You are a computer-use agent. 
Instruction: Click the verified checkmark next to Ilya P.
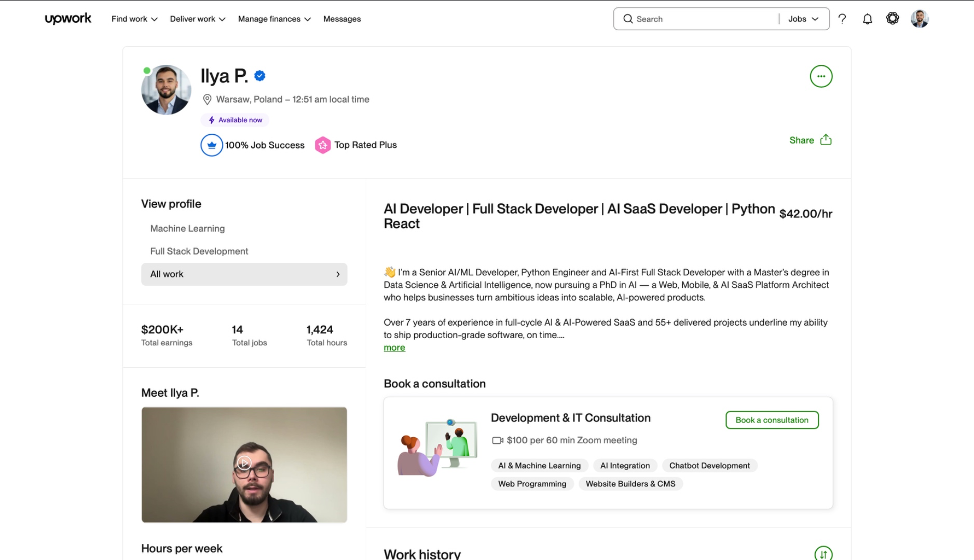259,75
